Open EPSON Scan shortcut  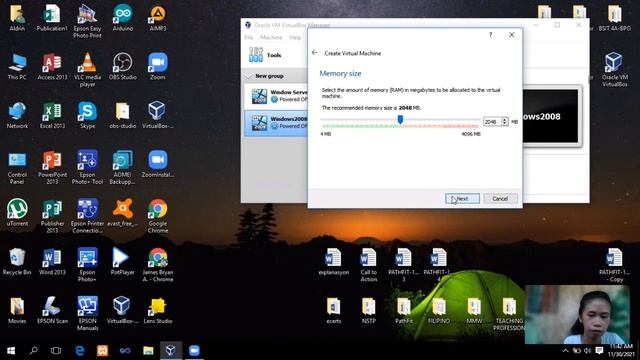52,311
